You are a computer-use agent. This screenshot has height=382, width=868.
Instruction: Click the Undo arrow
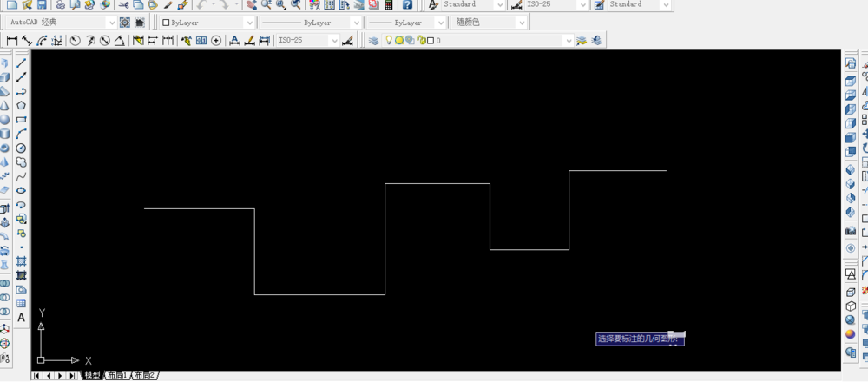click(x=201, y=4)
